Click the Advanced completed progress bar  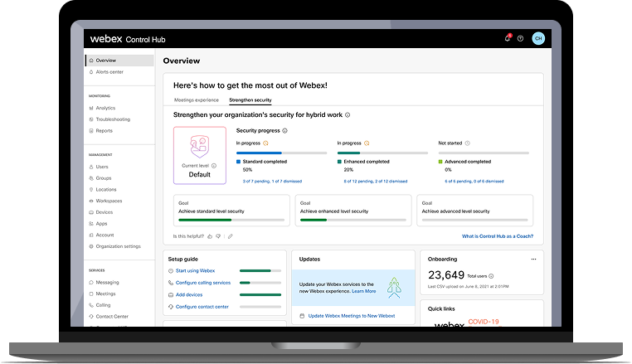coord(484,153)
